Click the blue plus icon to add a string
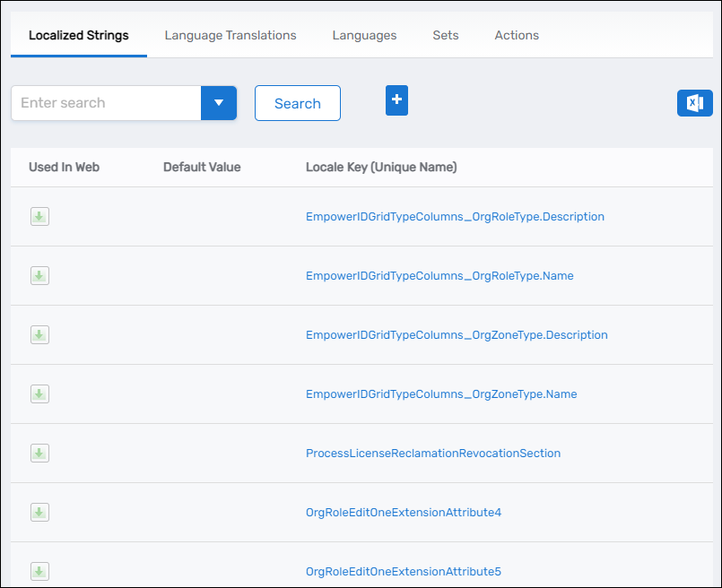This screenshot has height=588, width=722. coord(396,100)
